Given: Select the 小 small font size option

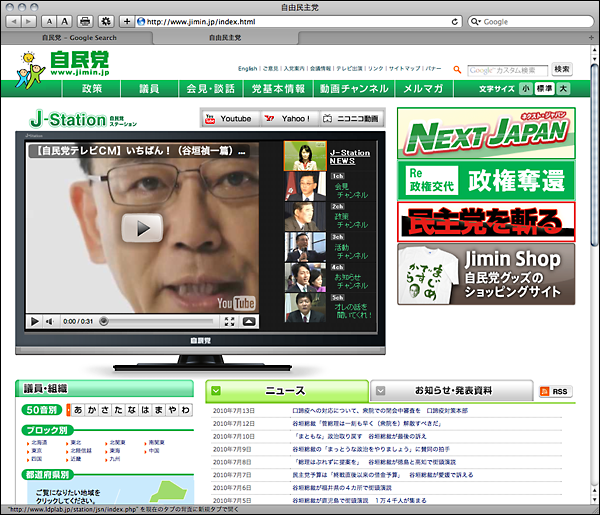Looking at the screenshot, I should [525, 89].
